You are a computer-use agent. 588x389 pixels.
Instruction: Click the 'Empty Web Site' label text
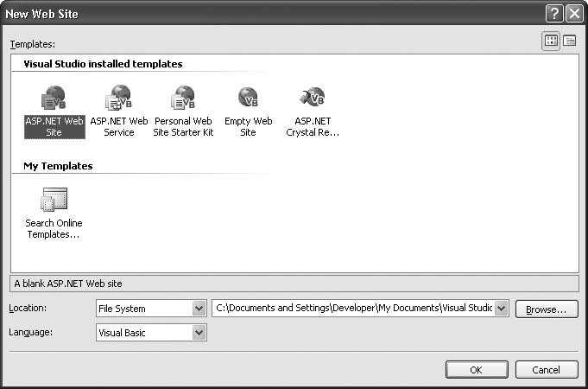tap(249, 127)
